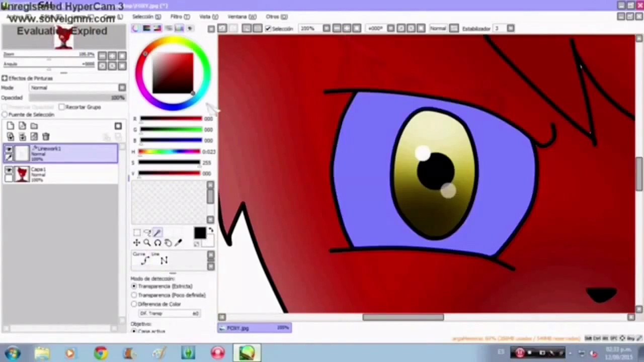Click the Dif. Transp value field

[x=169, y=314]
